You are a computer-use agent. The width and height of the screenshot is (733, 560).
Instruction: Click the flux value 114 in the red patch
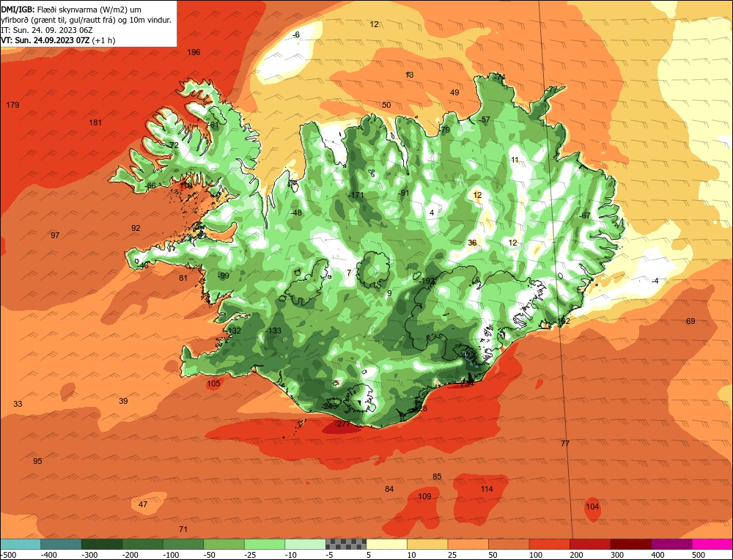(487, 489)
